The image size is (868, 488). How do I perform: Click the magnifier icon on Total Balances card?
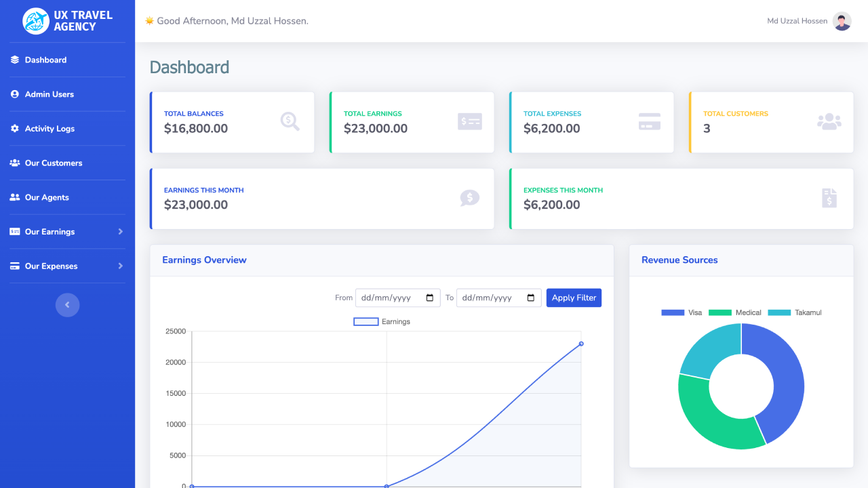click(x=290, y=122)
